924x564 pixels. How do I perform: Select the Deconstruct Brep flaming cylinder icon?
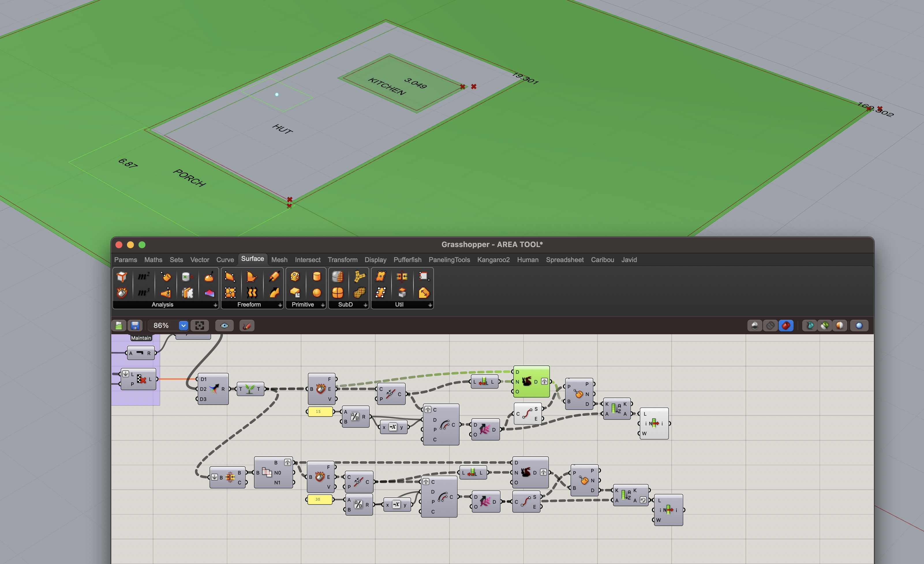pyautogui.click(x=122, y=292)
